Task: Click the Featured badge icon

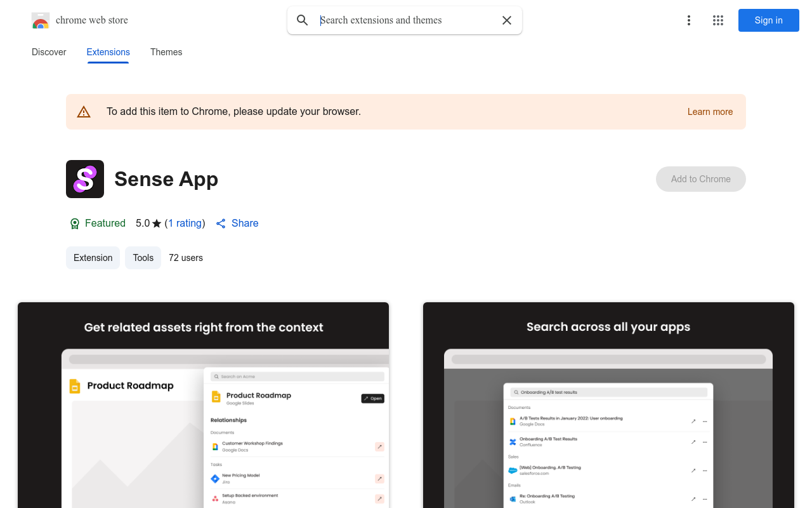Action: click(x=75, y=224)
